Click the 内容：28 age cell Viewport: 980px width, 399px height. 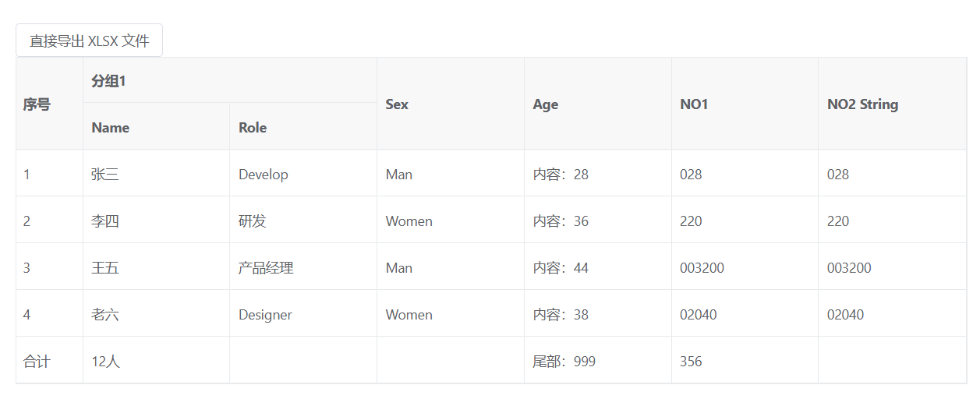click(561, 175)
